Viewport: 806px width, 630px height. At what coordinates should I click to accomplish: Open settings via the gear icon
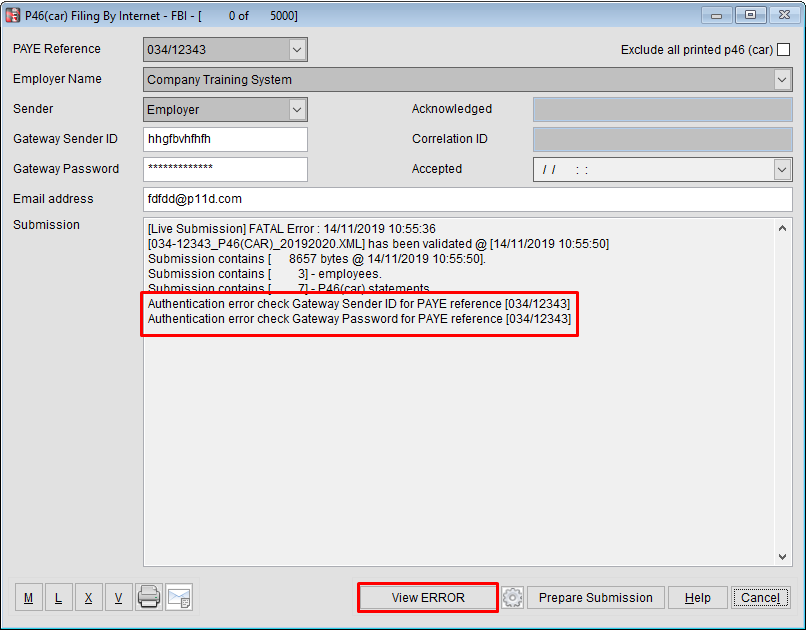513,597
